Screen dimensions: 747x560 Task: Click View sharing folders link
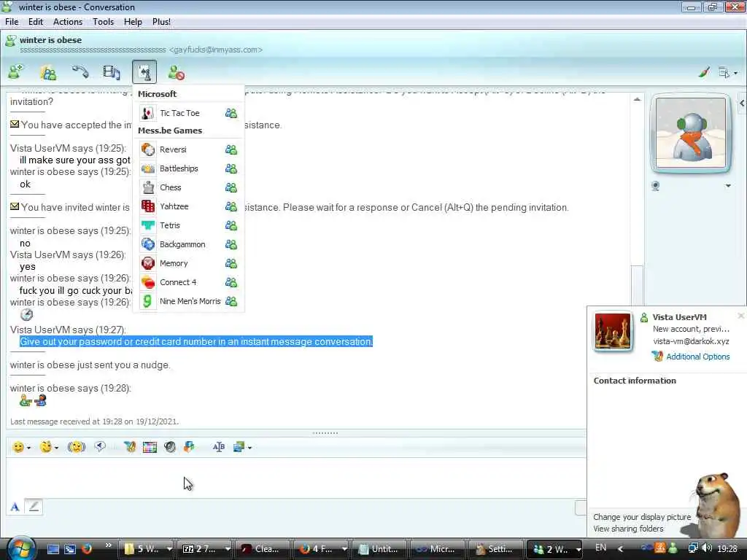pyautogui.click(x=628, y=529)
